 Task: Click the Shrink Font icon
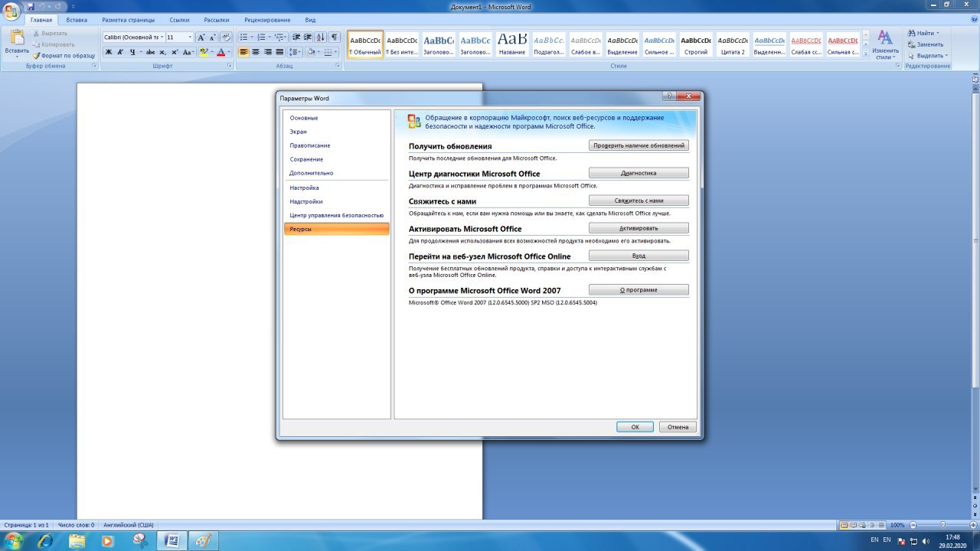point(213,37)
